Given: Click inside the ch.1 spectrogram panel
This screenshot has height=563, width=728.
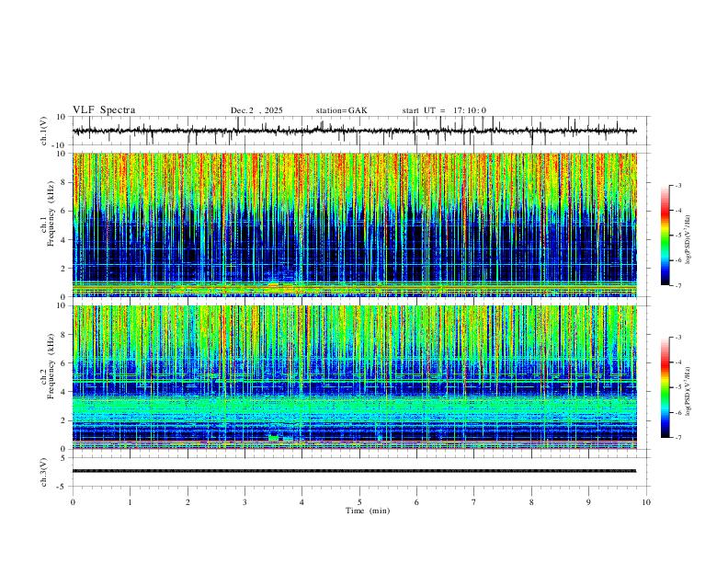Looking at the screenshot, I should point(354,224).
